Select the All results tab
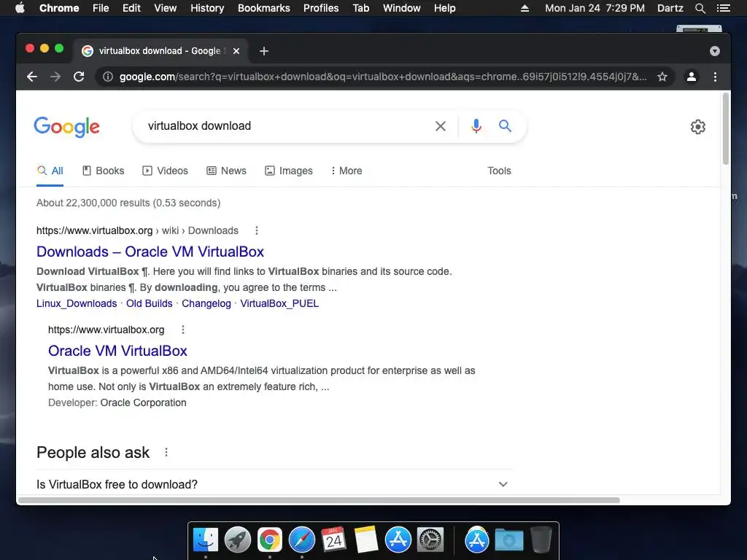 50,171
